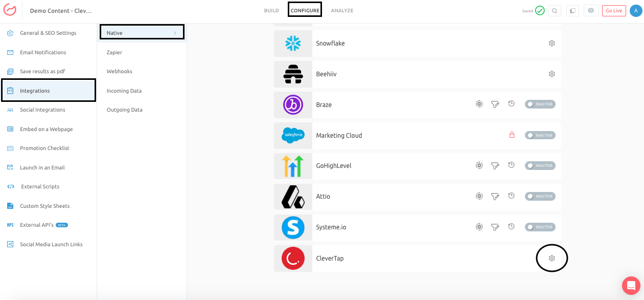644x300 pixels.
Task: Toggle Attio integration active
Action: 540,197
